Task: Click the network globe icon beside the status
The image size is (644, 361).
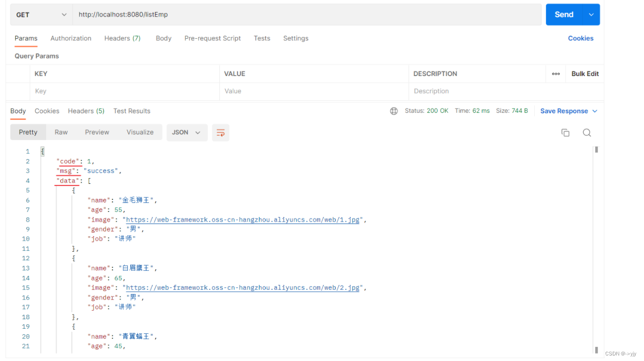Action: click(x=394, y=110)
